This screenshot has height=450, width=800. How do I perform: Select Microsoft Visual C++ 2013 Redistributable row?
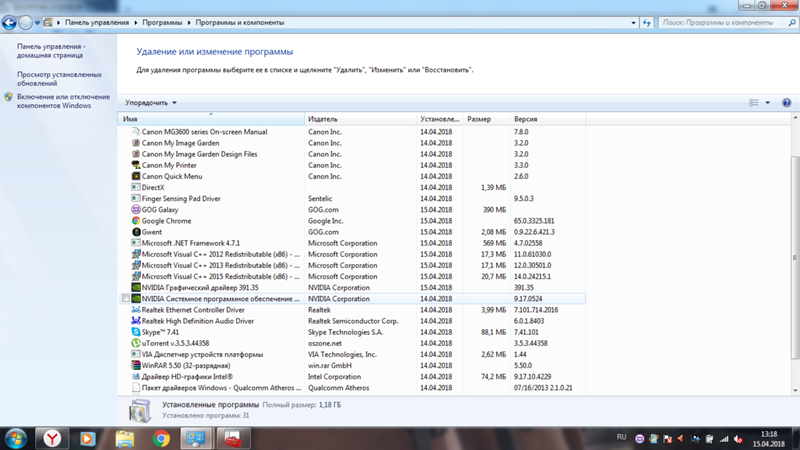click(x=352, y=265)
